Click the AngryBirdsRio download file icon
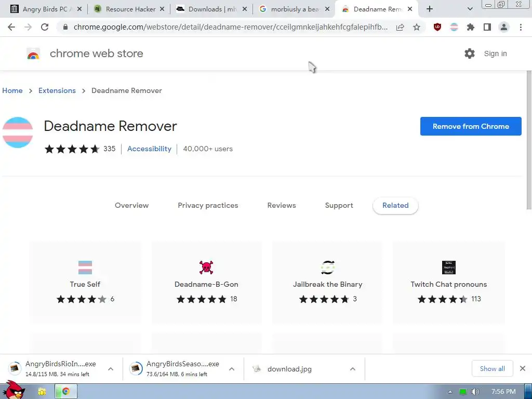 pyautogui.click(x=15, y=368)
